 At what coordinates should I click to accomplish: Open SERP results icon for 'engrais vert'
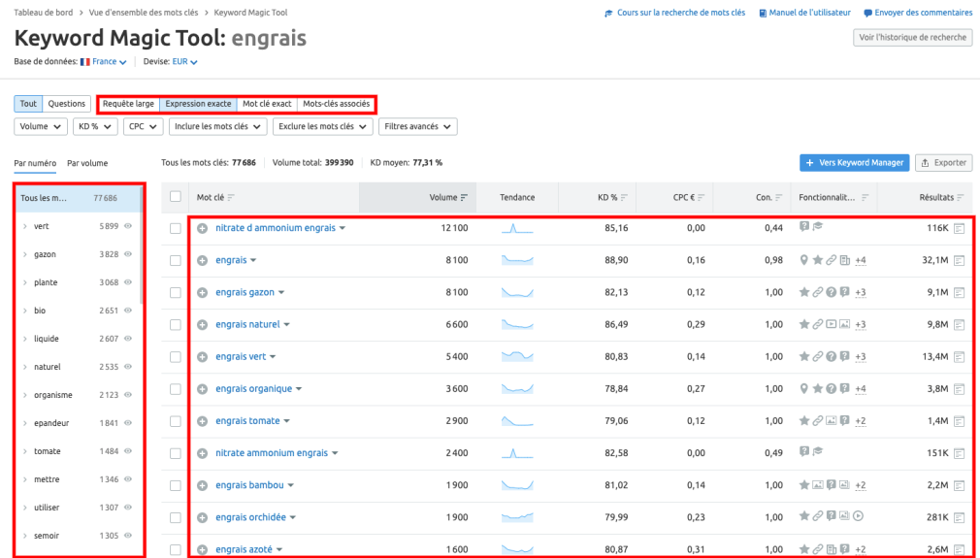pos(960,357)
